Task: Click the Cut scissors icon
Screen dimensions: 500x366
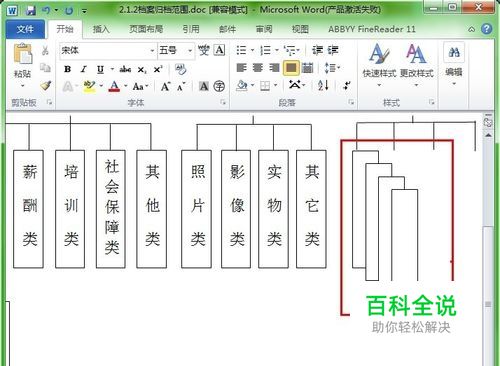Action: pyautogui.click(x=45, y=51)
